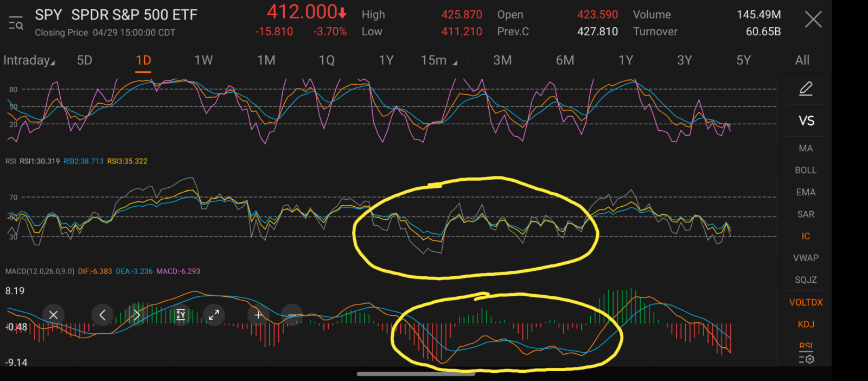Expand the 15m interval dropdown

439,60
